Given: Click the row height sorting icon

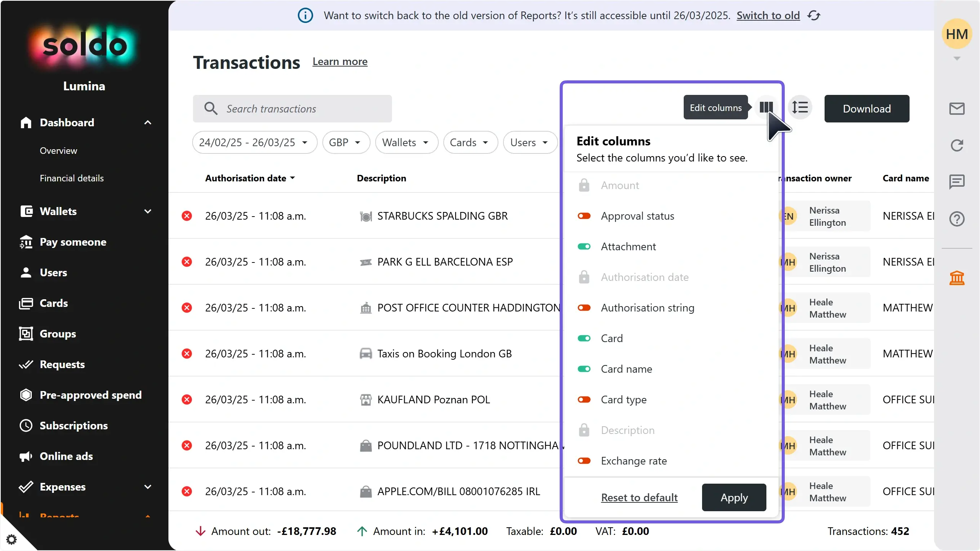Looking at the screenshot, I should (800, 108).
